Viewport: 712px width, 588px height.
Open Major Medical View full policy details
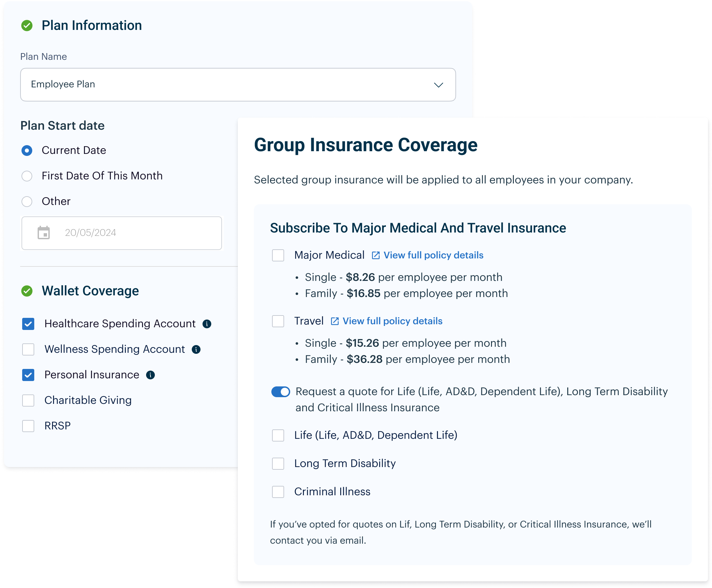[x=433, y=255]
